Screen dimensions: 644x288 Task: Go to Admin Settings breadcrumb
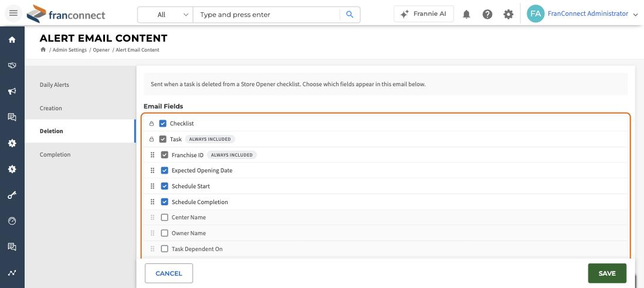(x=69, y=50)
